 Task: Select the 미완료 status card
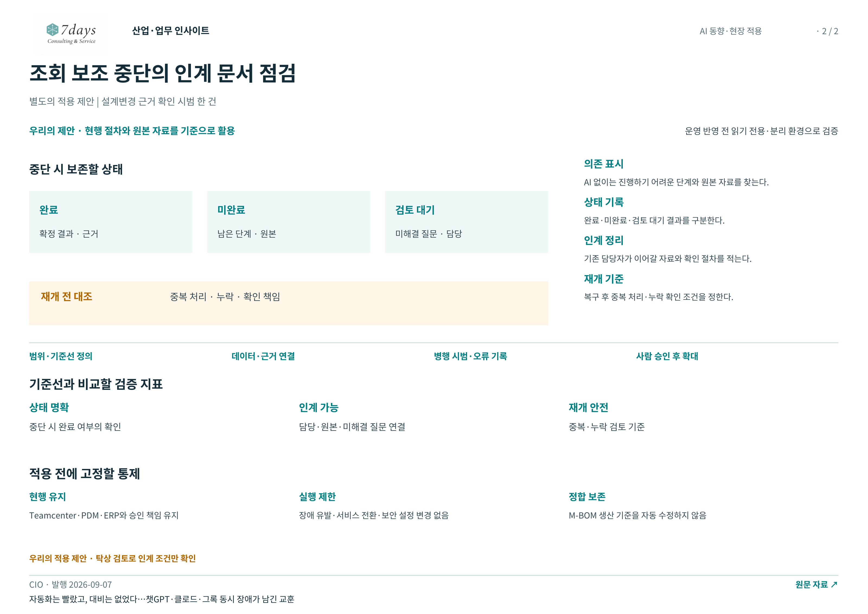pos(288,222)
